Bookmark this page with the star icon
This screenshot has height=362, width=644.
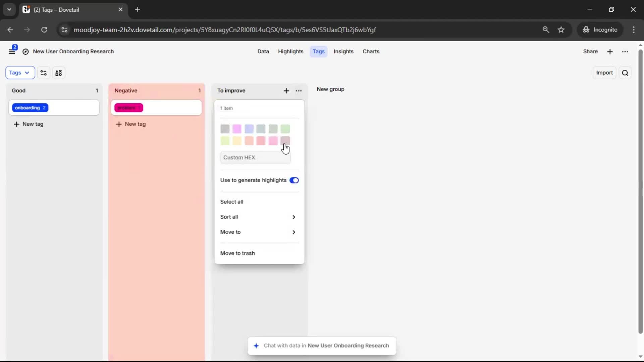[x=561, y=30]
